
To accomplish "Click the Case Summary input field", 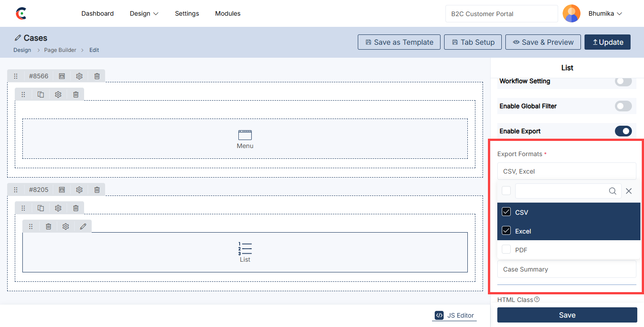I will [566, 269].
